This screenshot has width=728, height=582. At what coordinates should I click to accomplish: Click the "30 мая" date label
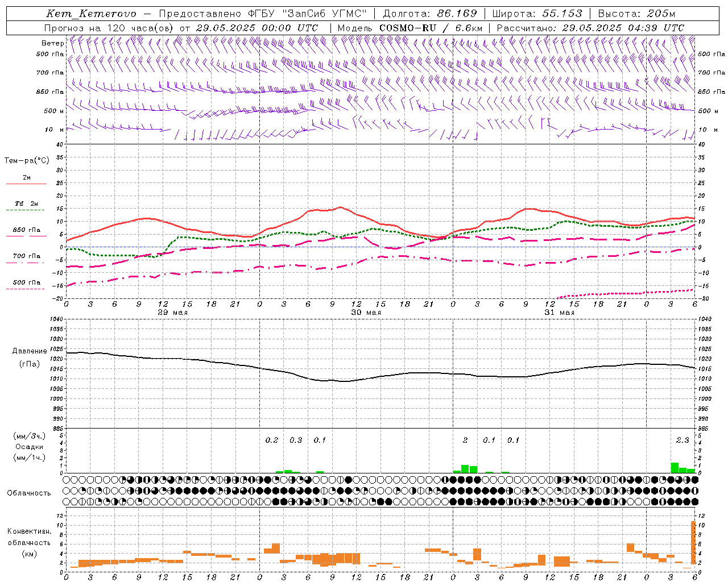(366, 313)
